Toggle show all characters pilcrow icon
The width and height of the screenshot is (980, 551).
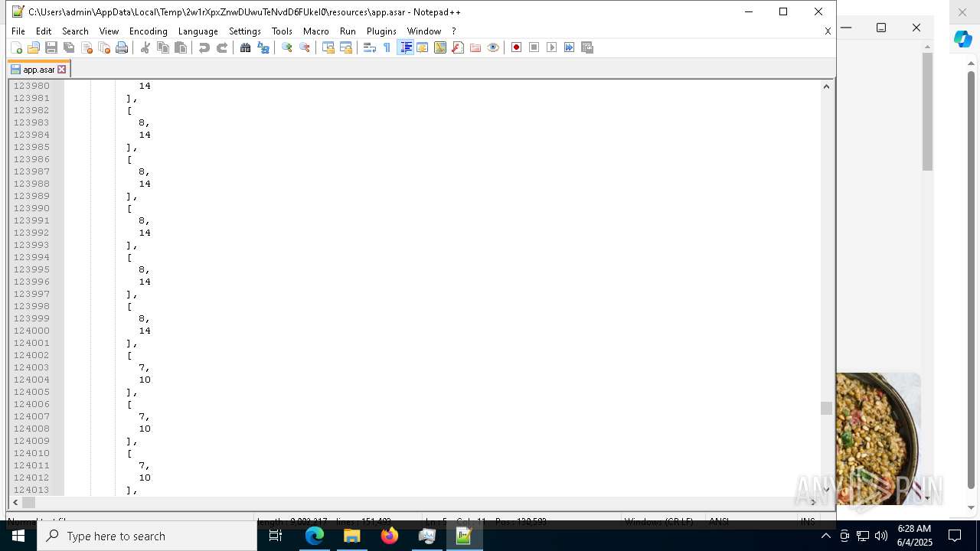387,47
